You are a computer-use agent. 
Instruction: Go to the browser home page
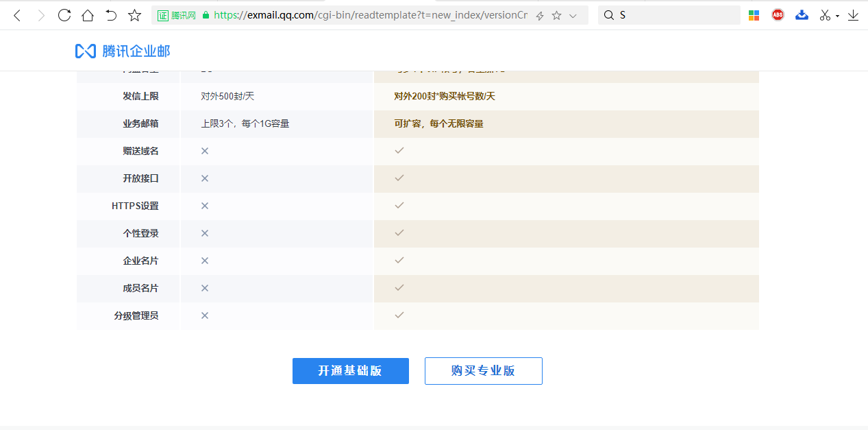coord(87,14)
